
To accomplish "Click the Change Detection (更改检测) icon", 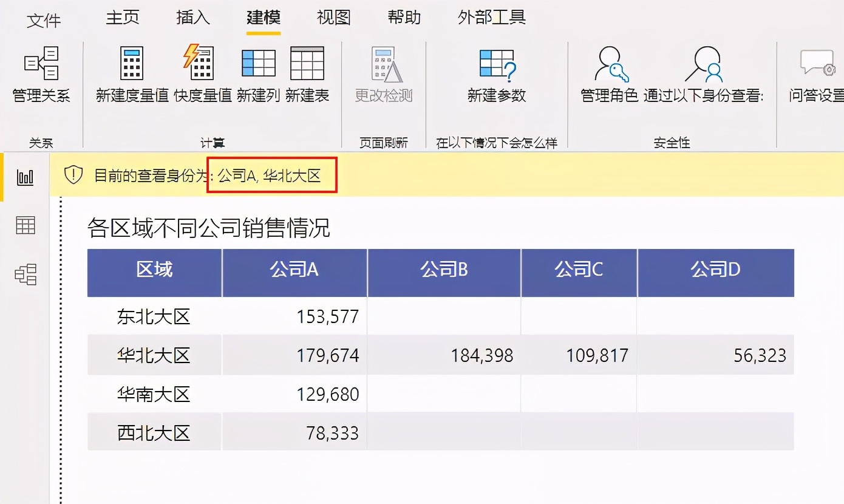I will pyautogui.click(x=387, y=64).
